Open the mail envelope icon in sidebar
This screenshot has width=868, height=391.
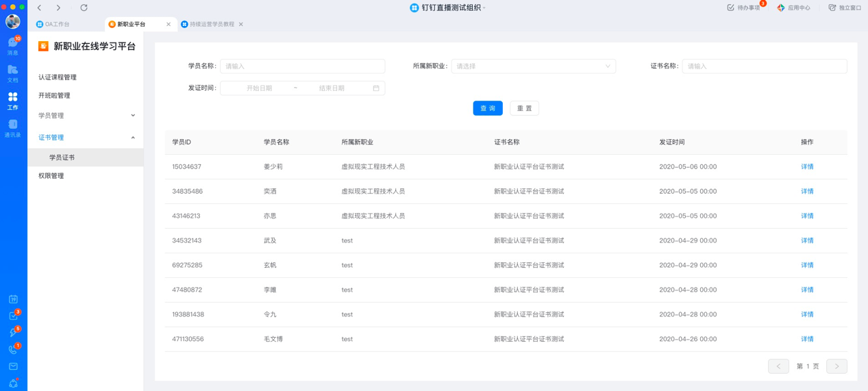click(13, 366)
